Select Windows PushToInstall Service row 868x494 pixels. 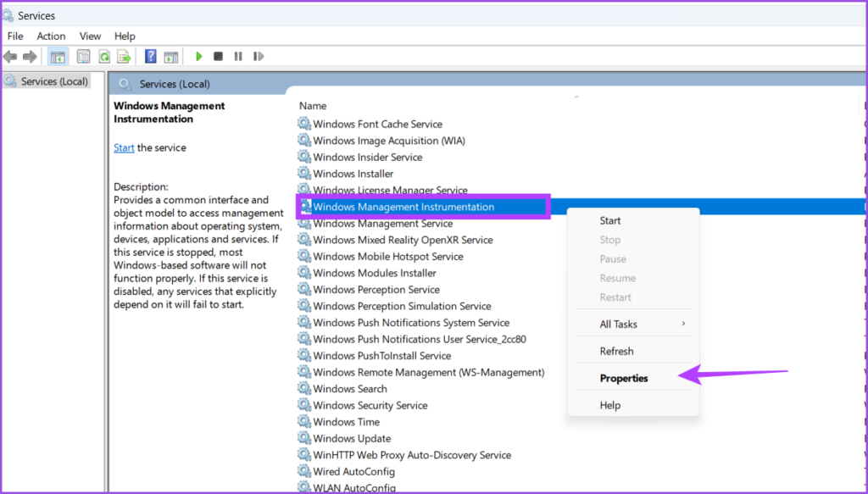(382, 356)
